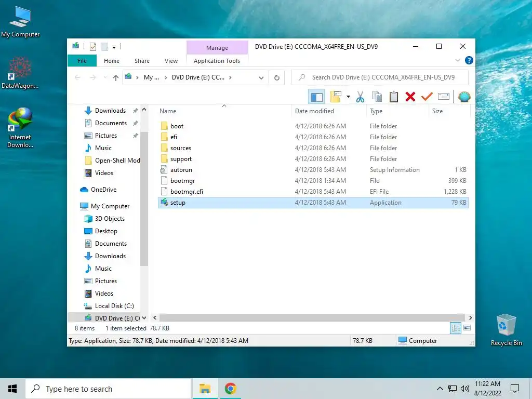This screenshot has width=532, height=399.
Task: Click the Open-Shell settings shell icon
Action: coord(464,97)
